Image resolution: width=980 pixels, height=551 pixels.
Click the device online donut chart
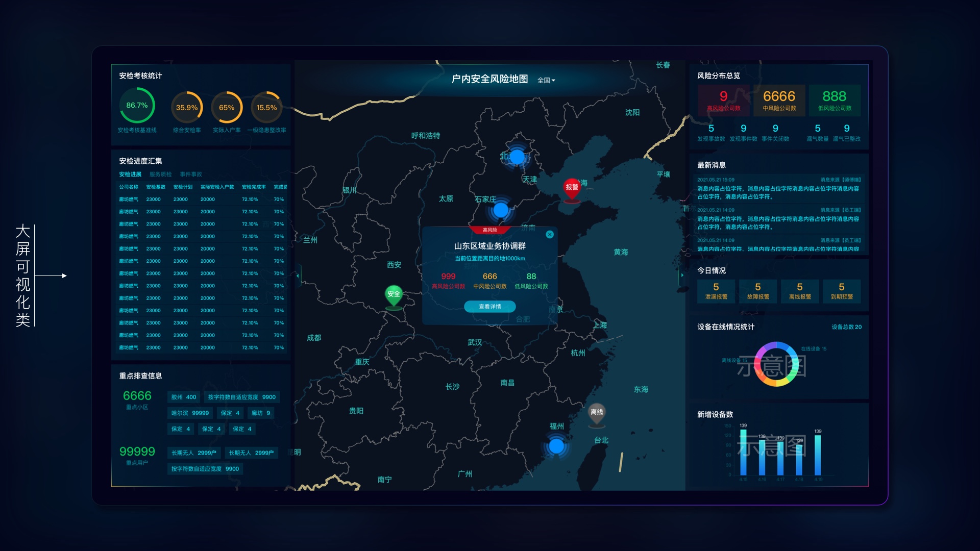(776, 364)
